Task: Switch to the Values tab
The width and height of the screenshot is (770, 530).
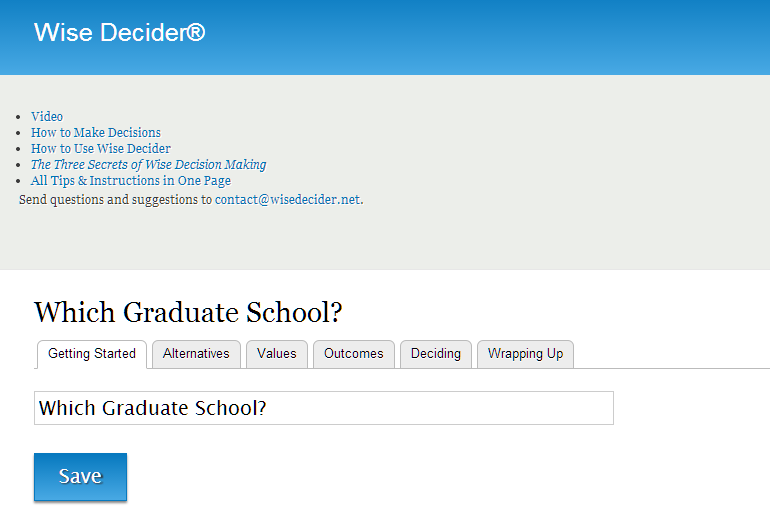Action: tap(276, 354)
